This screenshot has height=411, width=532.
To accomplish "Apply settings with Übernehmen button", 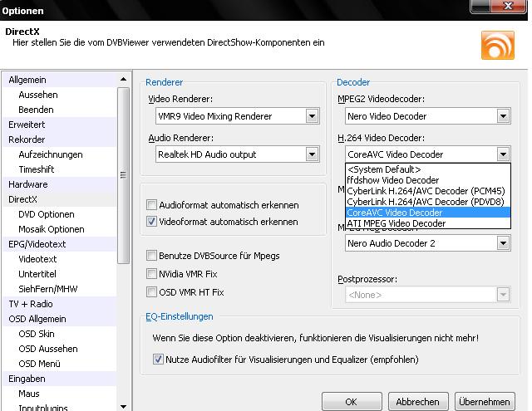I will click(484, 402).
